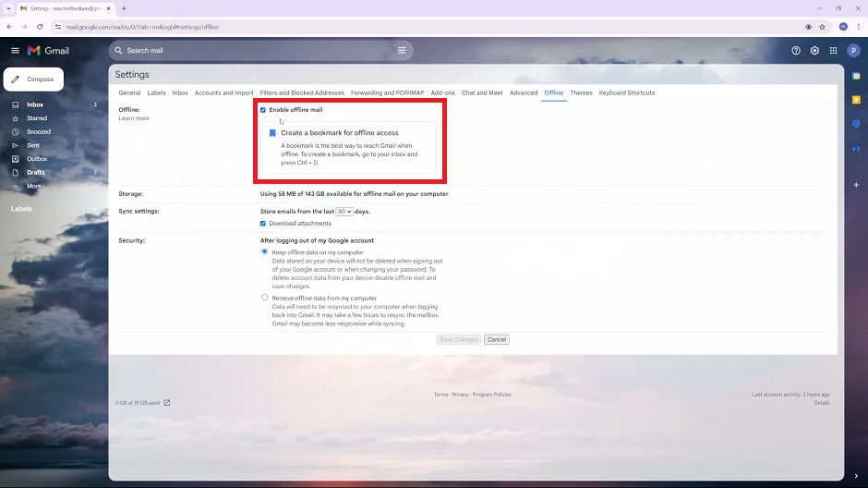Uncheck Enable offline mail

click(x=263, y=110)
